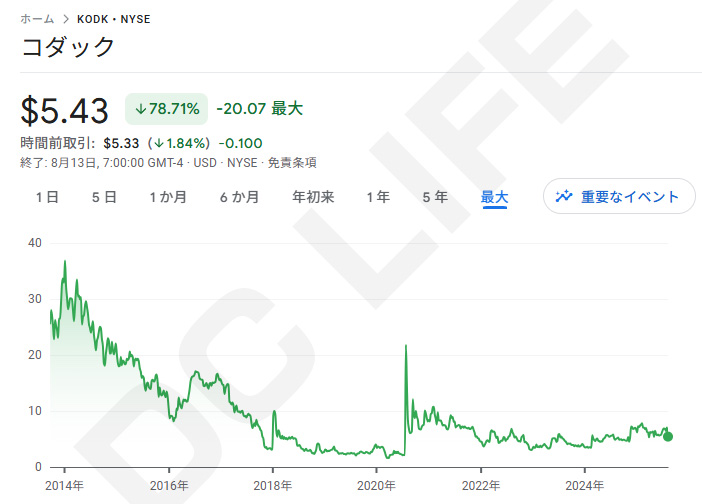Click the 2024年 x-axis label

(585, 485)
